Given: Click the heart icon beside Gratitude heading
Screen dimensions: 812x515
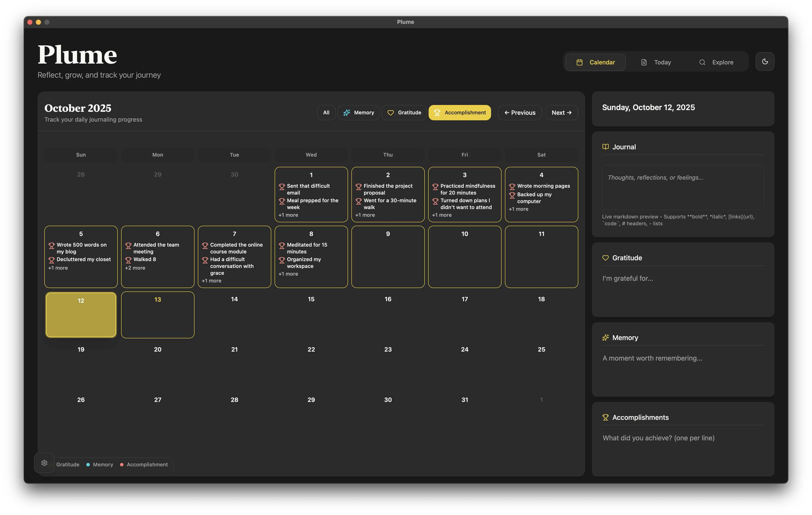Looking at the screenshot, I should (x=605, y=258).
